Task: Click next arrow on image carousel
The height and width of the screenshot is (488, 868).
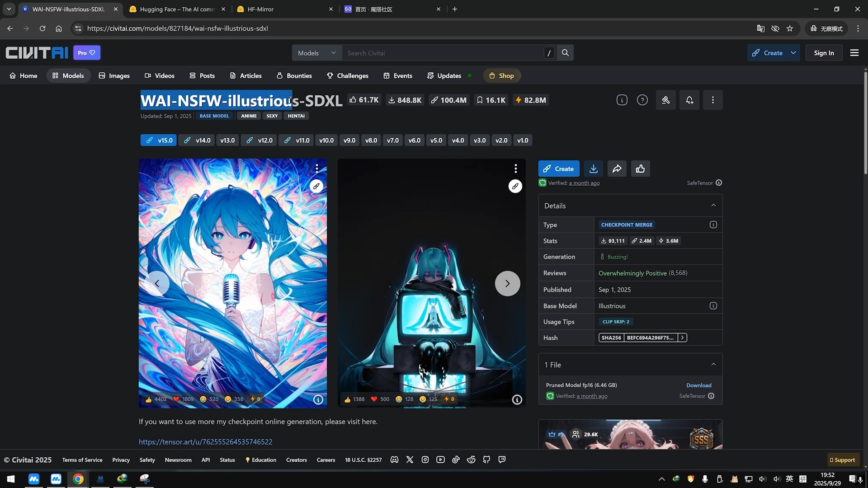Action: [x=507, y=283]
